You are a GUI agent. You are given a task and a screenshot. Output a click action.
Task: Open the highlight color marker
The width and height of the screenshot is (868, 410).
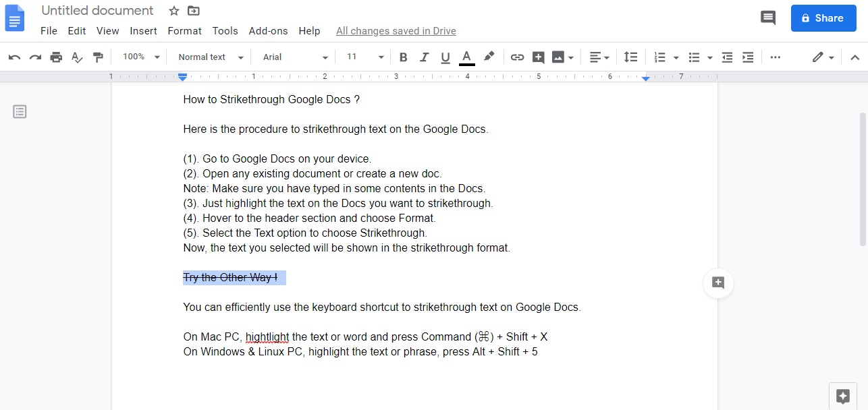[x=489, y=57]
